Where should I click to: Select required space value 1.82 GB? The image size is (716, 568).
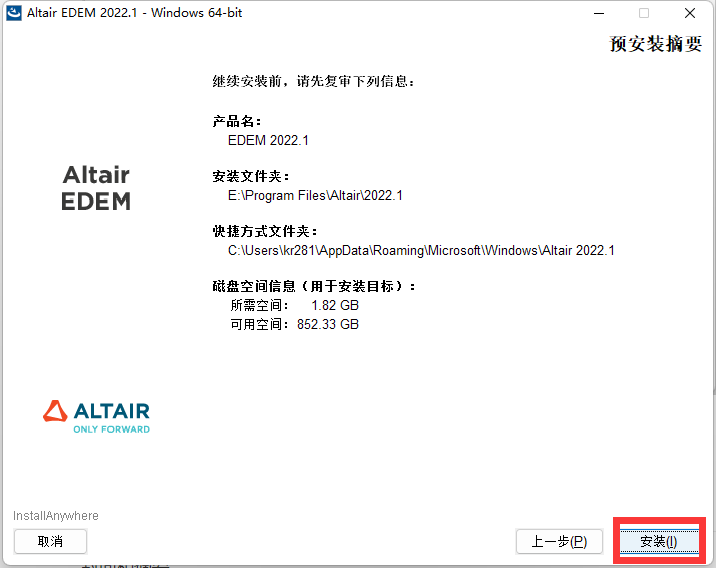pyautogui.click(x=335, y=305)
